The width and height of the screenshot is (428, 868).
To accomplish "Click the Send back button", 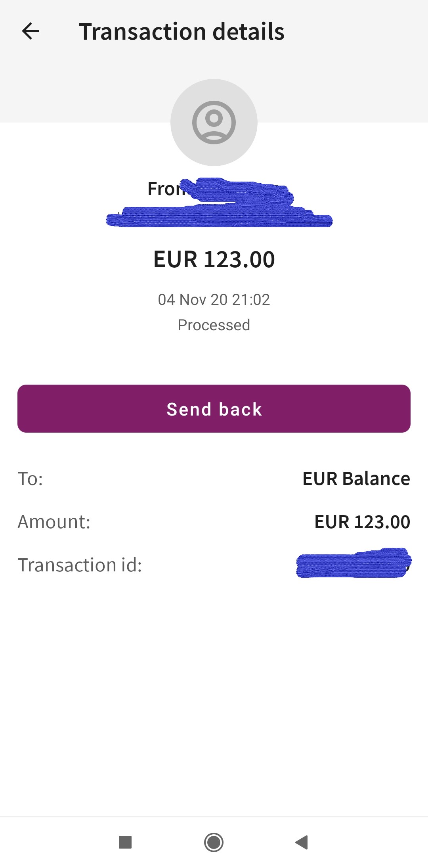I will click(214, 408).
